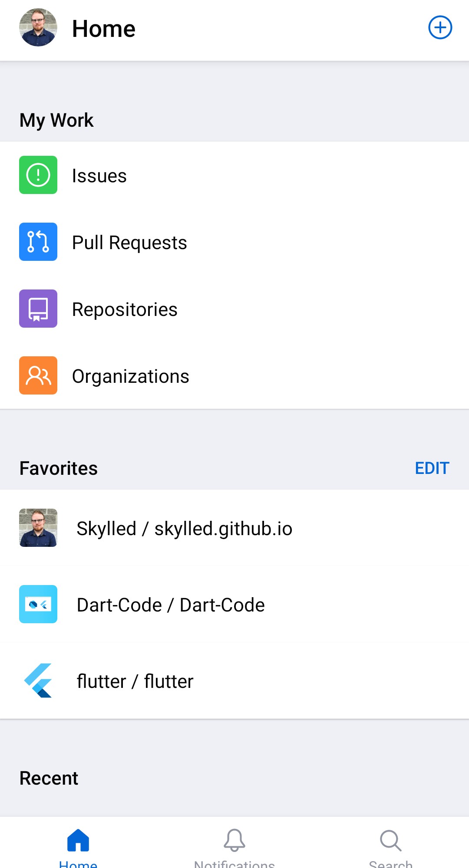Switch to the Search tab
The width and height of the screenshot is (469, 868).
[391, 846]
